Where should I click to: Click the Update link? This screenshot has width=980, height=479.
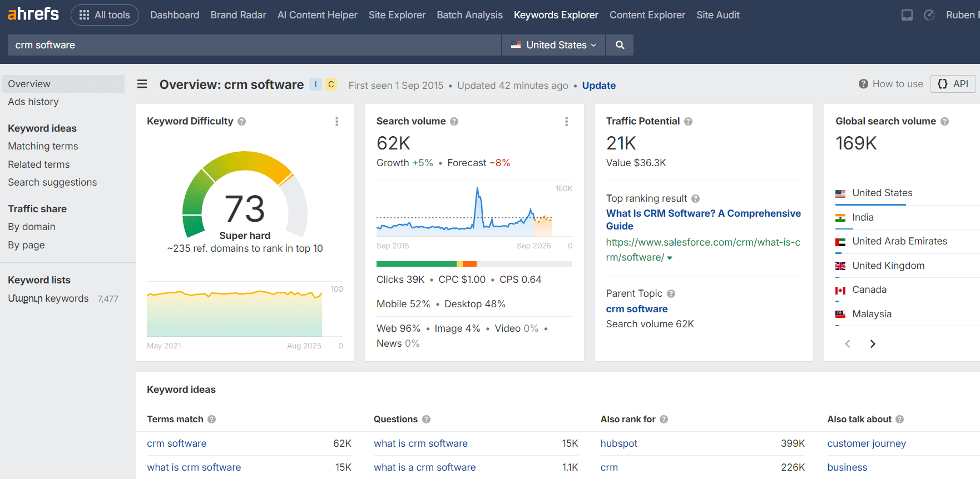coord(599,86)
